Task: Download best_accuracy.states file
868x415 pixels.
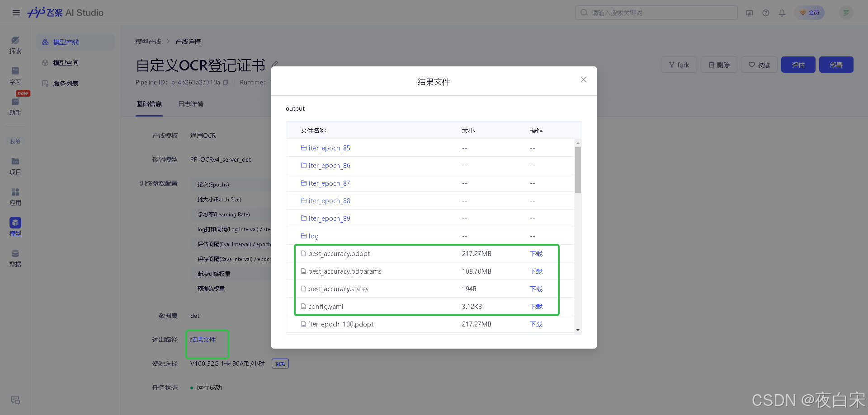Action: (x=536, y=289)
